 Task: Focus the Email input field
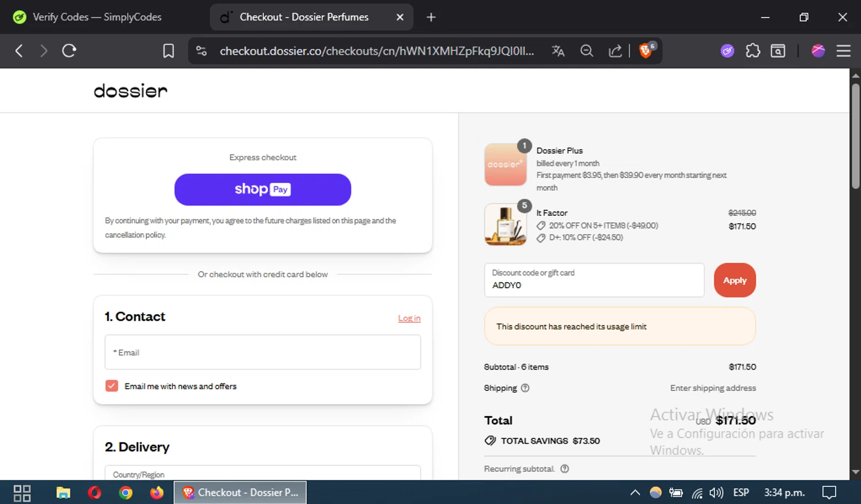tap(263, 352)
